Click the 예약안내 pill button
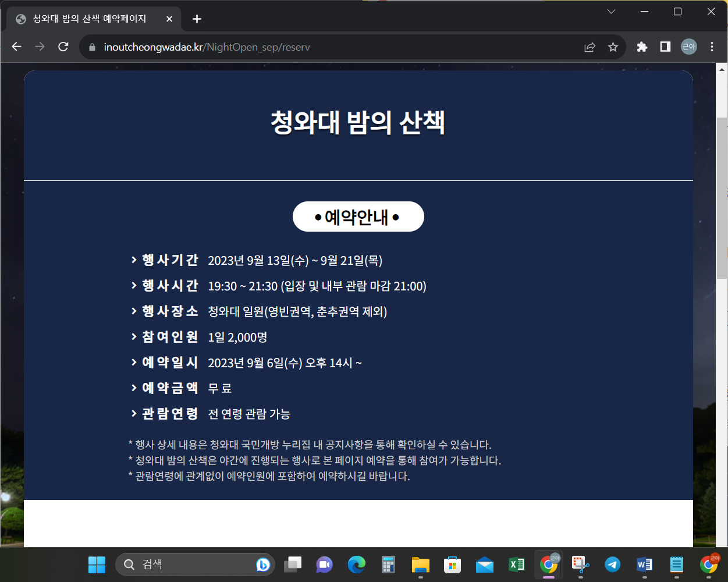This screenshot has height=582, width=728. click(358, 216)
